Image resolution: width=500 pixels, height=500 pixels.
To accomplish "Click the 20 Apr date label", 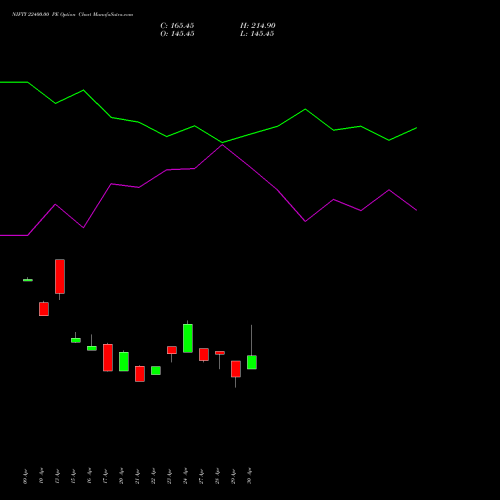I will pos(121,476).
